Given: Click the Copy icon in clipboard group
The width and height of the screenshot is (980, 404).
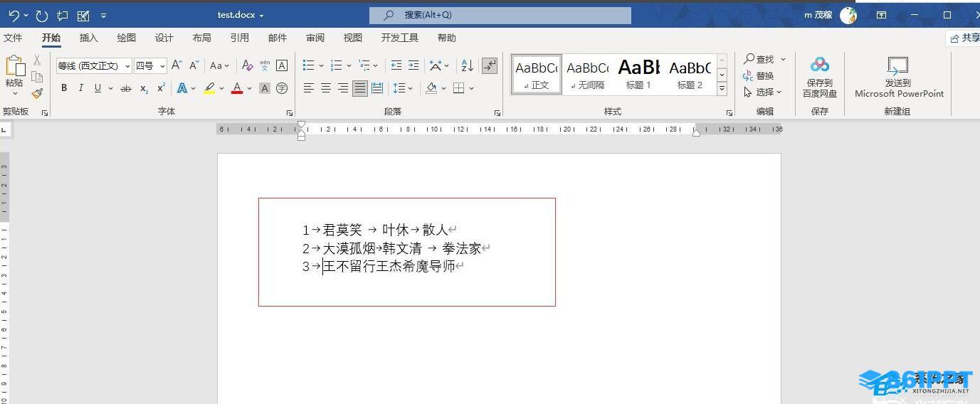Looking at the screenshot, I should (37, 77).
